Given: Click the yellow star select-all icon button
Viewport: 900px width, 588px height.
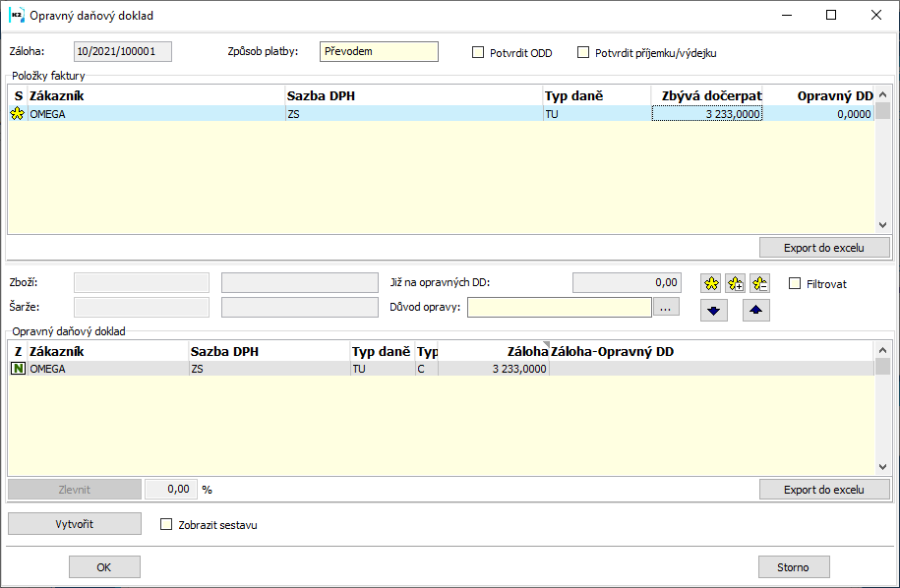Looking at the screenshot, I should (x=711, y=283).
